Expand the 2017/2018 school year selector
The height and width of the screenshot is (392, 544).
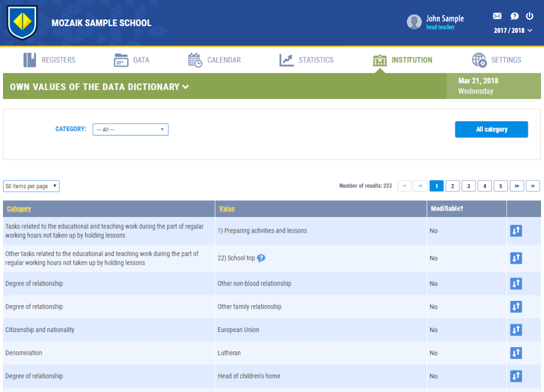pyautogui.click(x=513, y=31)
